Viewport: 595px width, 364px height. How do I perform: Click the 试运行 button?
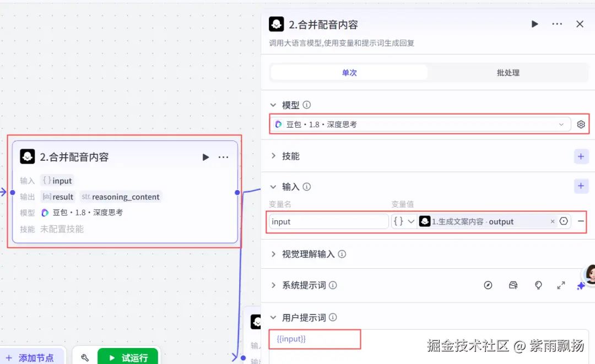pyautogui.click(x=128, y=357)
